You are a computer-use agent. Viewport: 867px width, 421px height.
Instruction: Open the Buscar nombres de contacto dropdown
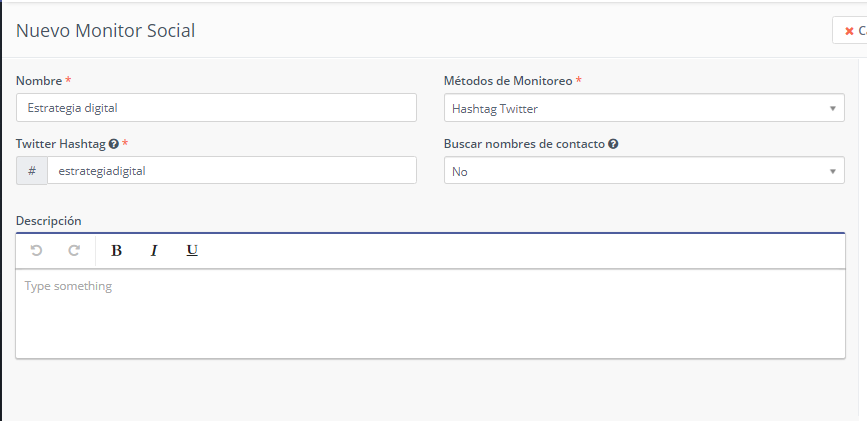(643, 172)
